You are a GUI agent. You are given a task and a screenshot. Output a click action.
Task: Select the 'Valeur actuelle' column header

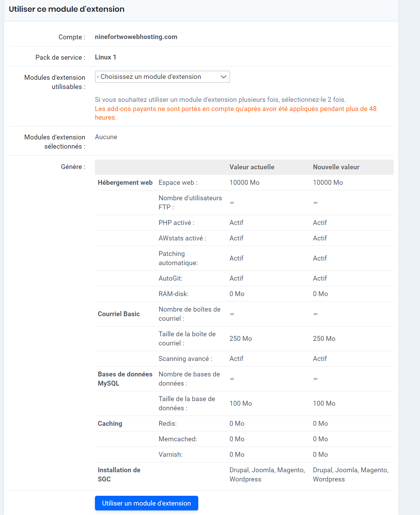[x=252, y=167]
